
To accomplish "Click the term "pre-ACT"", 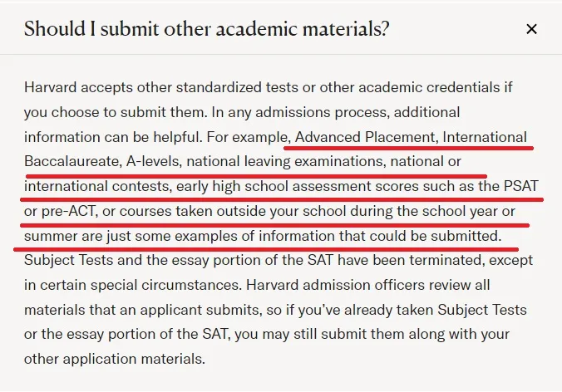I will [67, 212].
